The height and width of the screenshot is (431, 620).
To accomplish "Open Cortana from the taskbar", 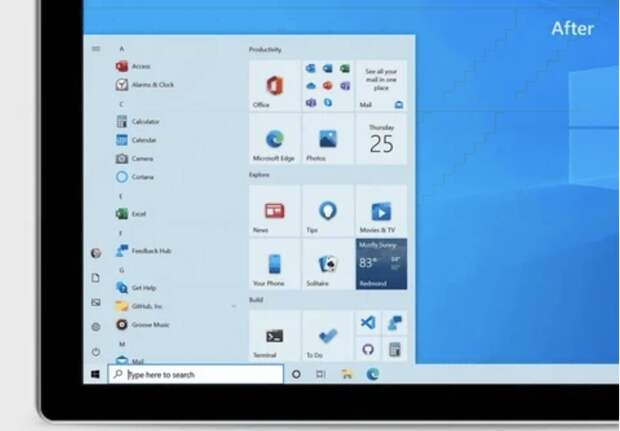I will pos(296,374).
